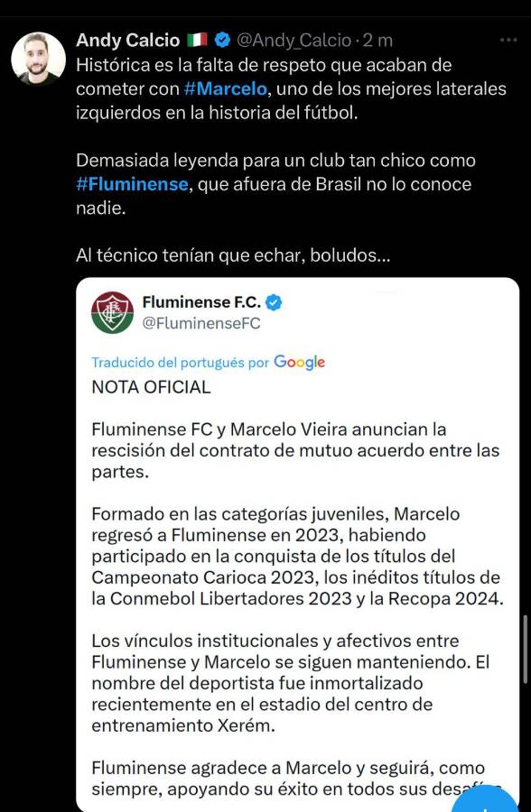Viewport: 531px width, 812px height.
Task: Click the Google logo in the translation notice
Action: (299, 361)
